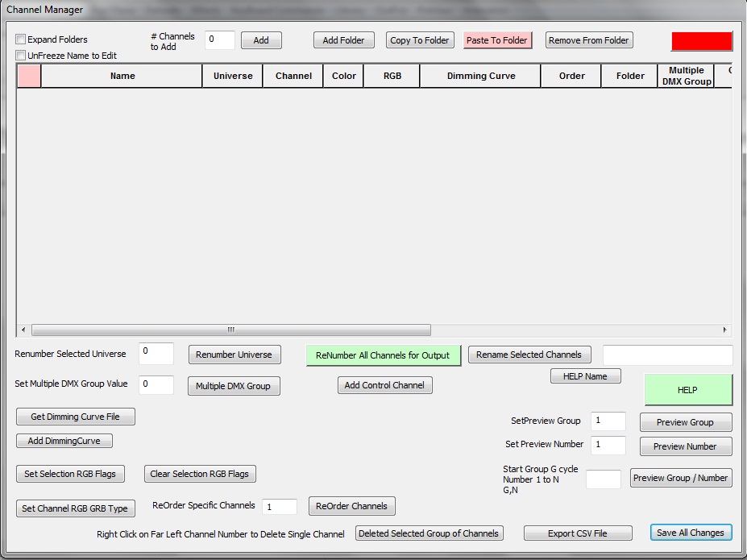The height and width of the screenshot is (560, 747).
Task: Click the red color swatch
Action: [x=700, y=39]
